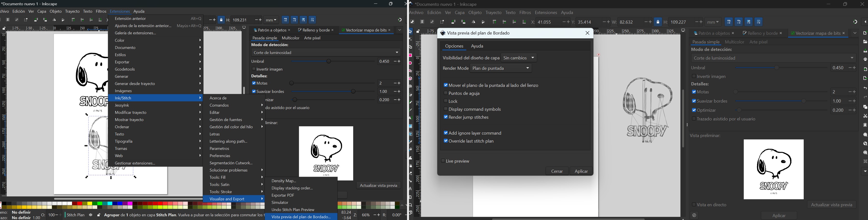Raise selection to top in left window

(x=73, y=20)
